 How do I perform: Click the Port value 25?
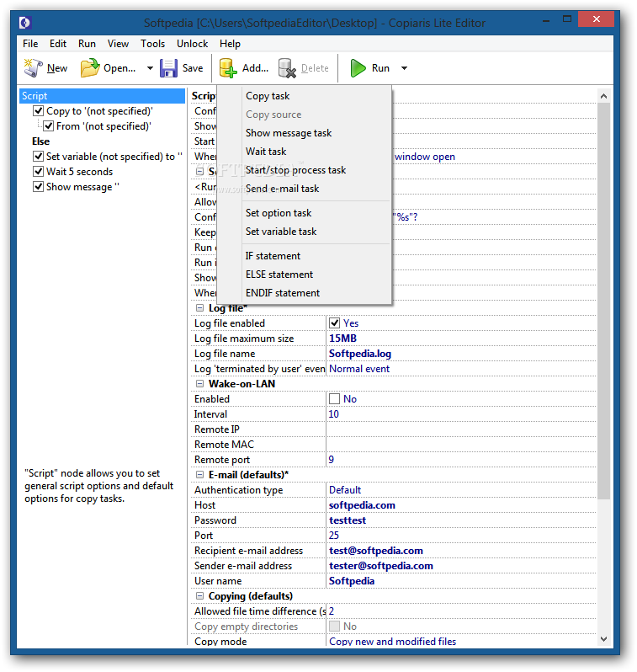click(x=334, y=536)
